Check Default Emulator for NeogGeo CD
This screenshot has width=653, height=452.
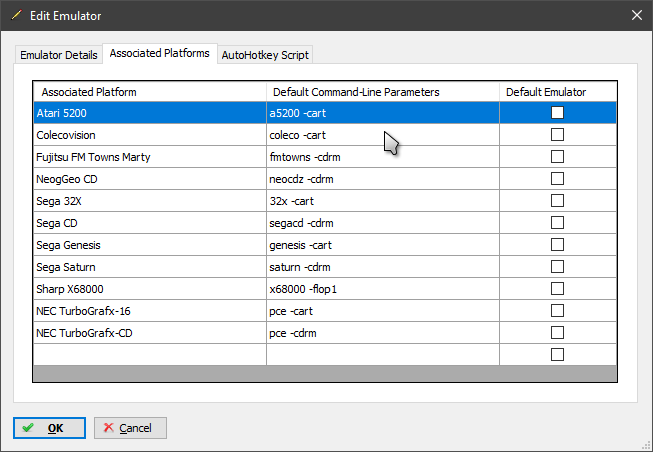(557, 179)
